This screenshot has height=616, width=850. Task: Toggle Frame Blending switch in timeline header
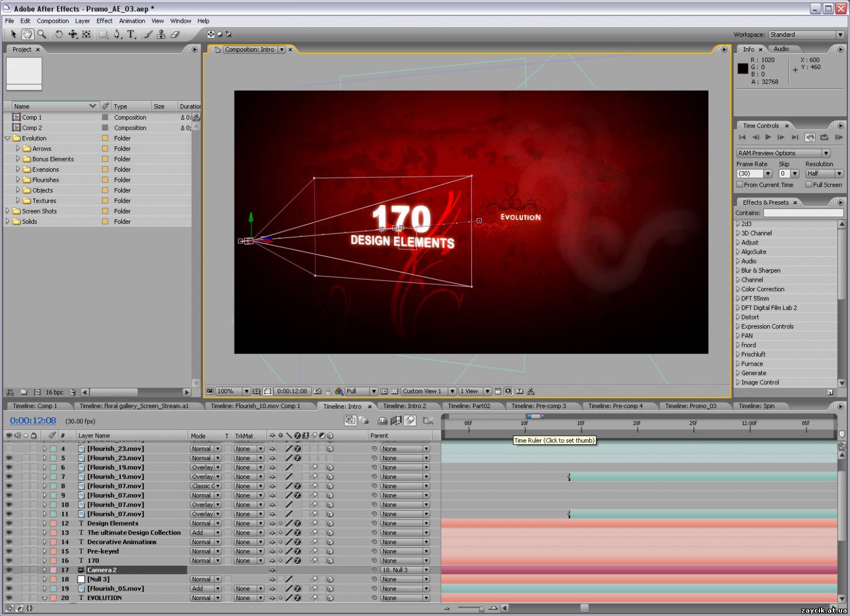tap(396, 420)
